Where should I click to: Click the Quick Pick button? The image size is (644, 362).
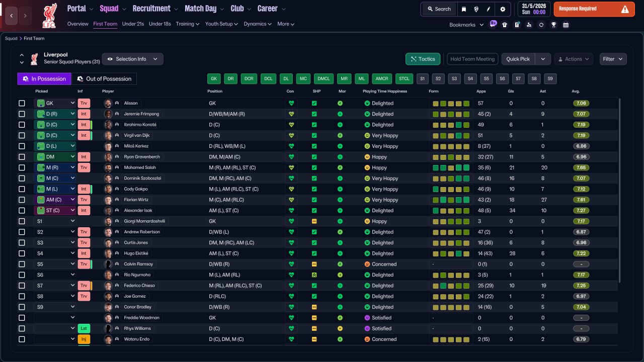pos(518,59)
